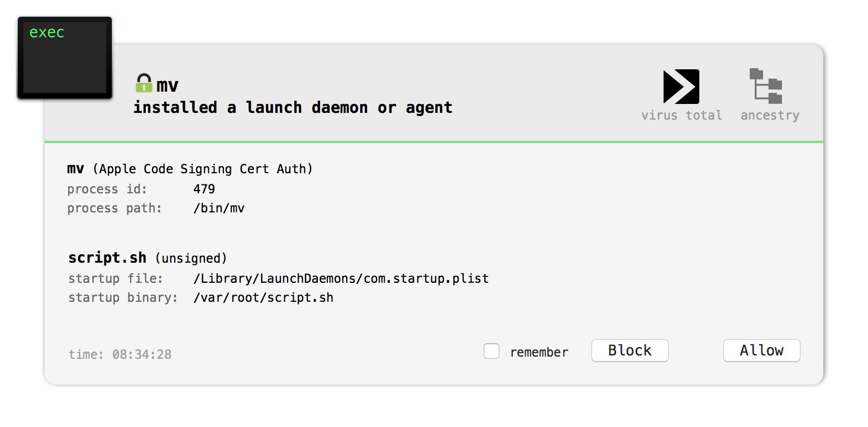Click the process id value 479

[204, 189]
